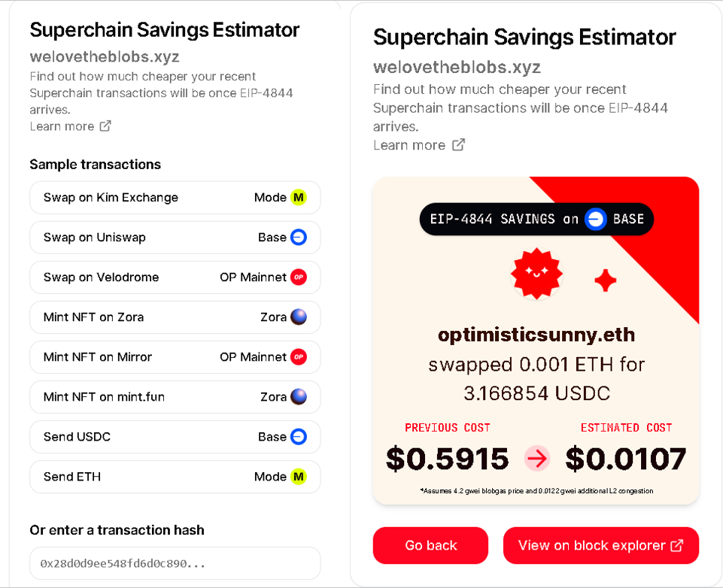723x588 pixels.
Task: Click the Zora orb beside Mint NFT on mint.fun
Action: (x=299, y=397)
